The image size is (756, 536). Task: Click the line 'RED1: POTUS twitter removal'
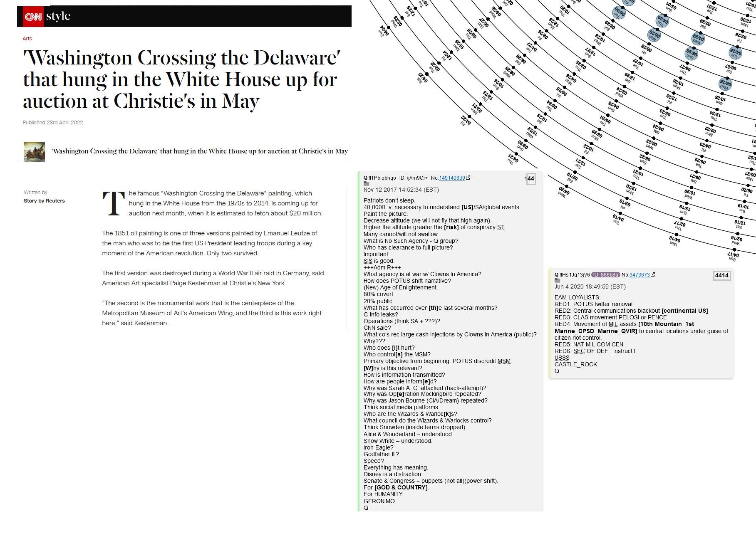click(593, 304)
